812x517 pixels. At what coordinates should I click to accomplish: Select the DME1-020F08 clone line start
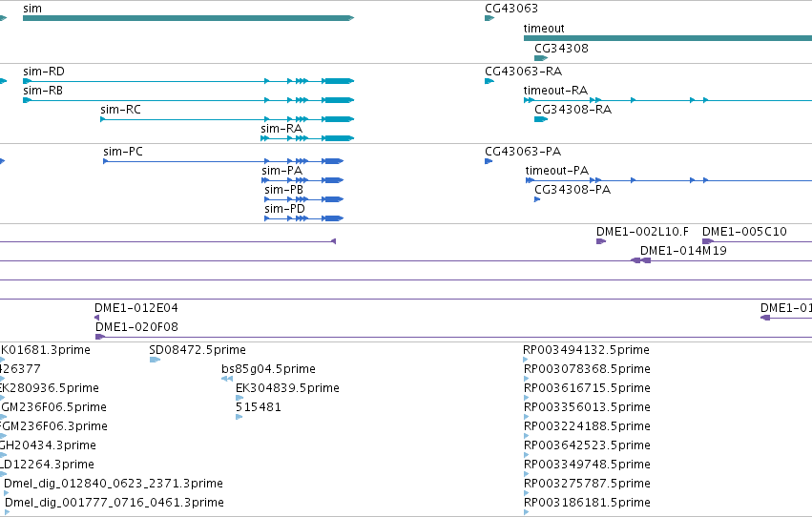coord(100,337)
